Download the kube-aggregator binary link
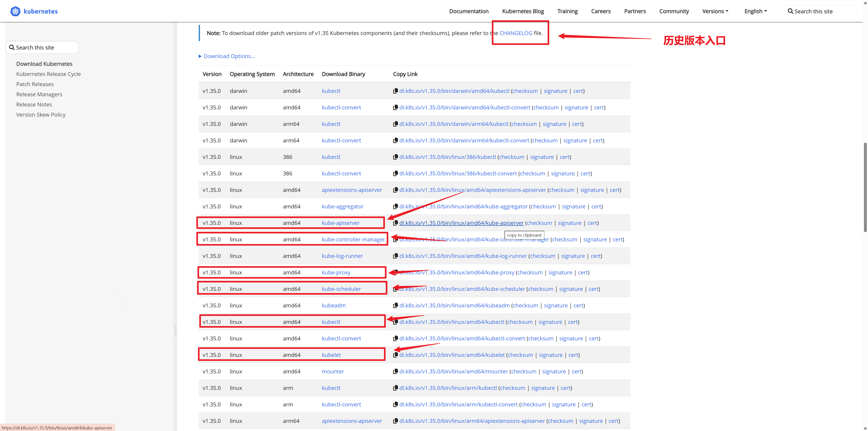The image size is (868, 431). 342,207
